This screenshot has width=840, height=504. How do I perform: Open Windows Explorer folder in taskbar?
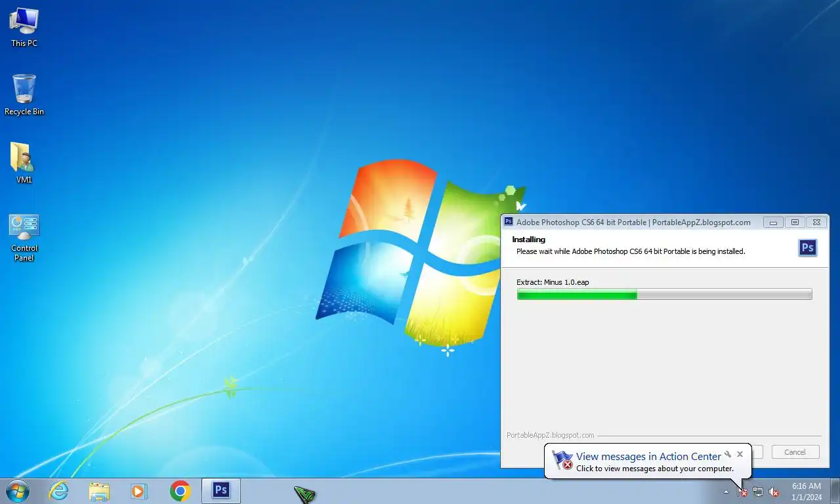coord(99,491)
